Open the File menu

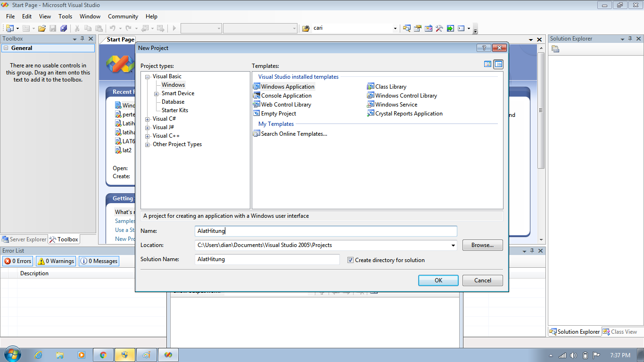coord(10,16)
